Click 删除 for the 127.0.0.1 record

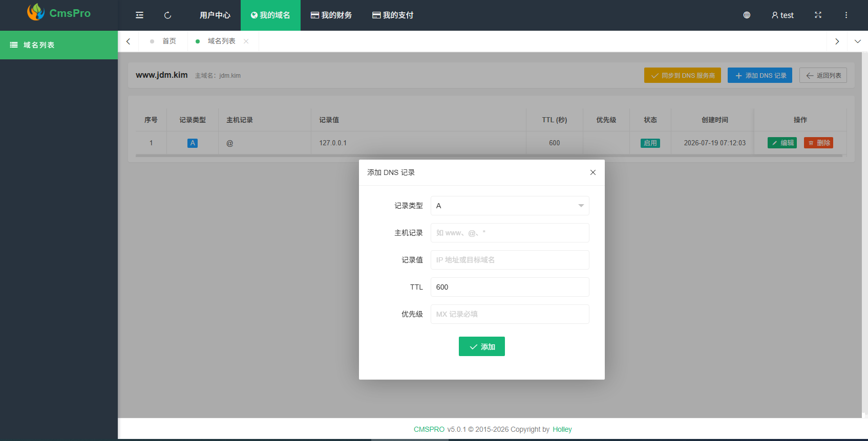pos(818,143)
